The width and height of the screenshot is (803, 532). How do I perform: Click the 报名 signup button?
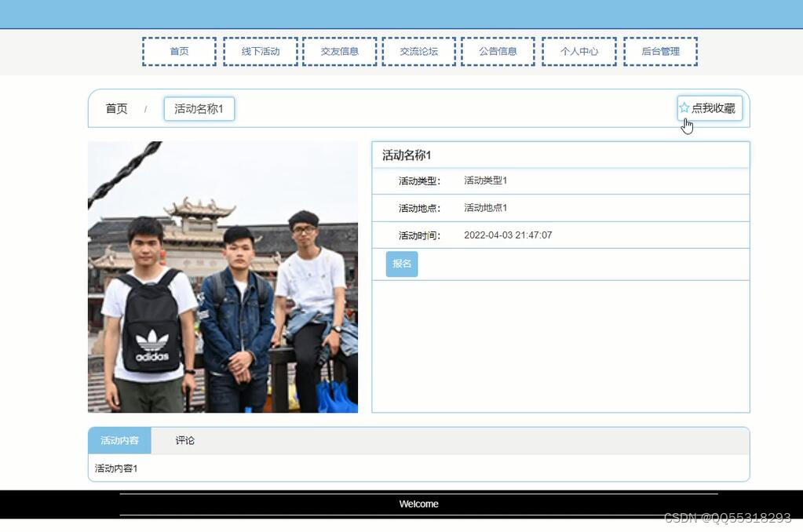point(400,264)
